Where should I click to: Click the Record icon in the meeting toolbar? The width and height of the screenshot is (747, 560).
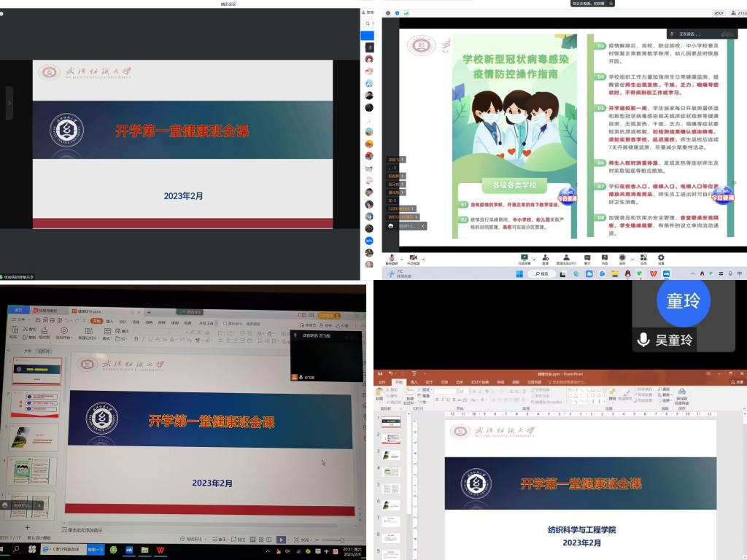[x=622, y=257]
